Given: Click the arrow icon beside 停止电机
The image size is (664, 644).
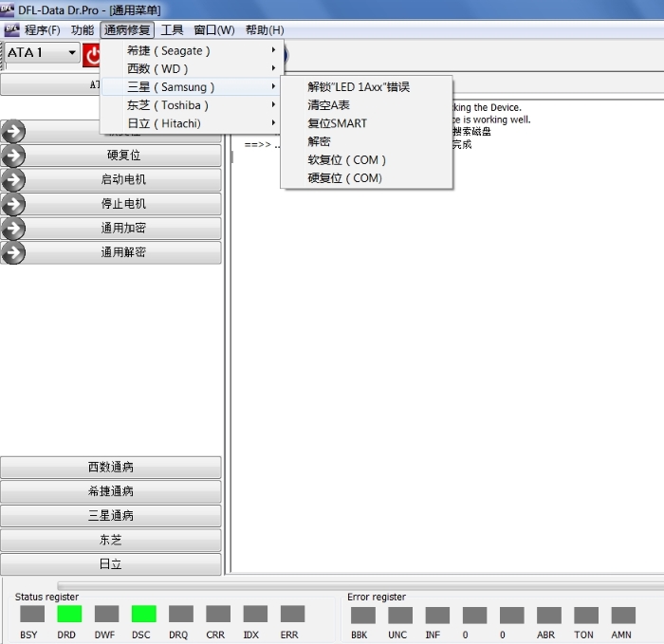Looking at the screenshot, I should point(14,204).
